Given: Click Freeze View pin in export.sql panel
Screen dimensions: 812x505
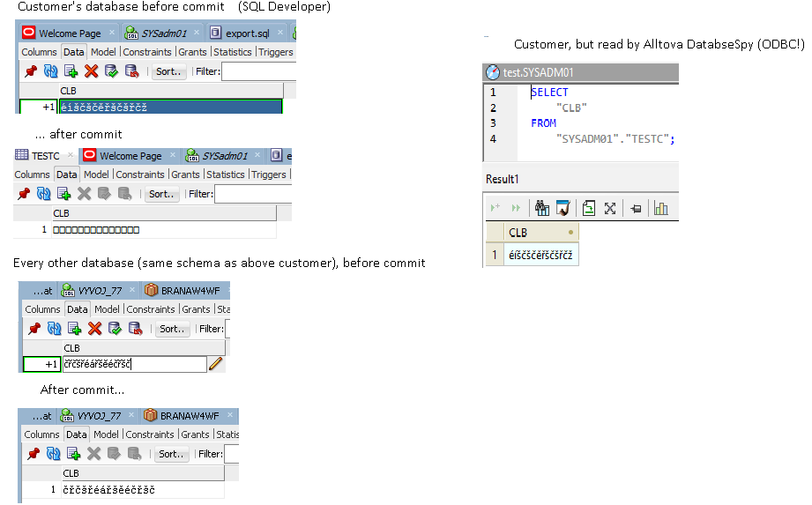Looking at the screenshot, I should point(31,71).
